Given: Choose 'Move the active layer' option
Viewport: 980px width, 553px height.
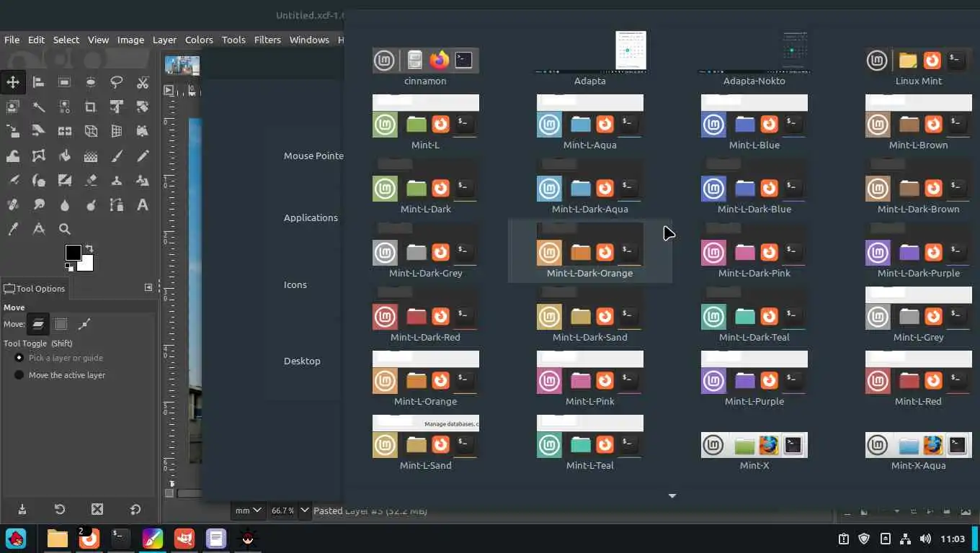Looking at the screenshot, I should [60, 375].
